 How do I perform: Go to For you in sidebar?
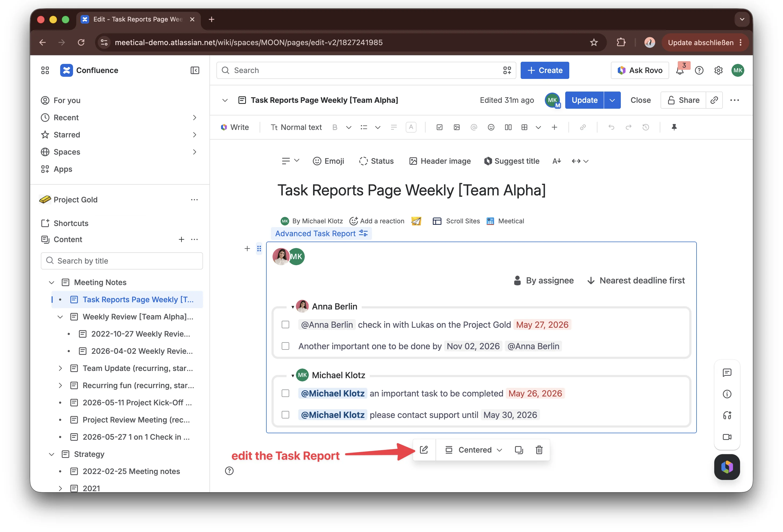[x=67, y=100]
